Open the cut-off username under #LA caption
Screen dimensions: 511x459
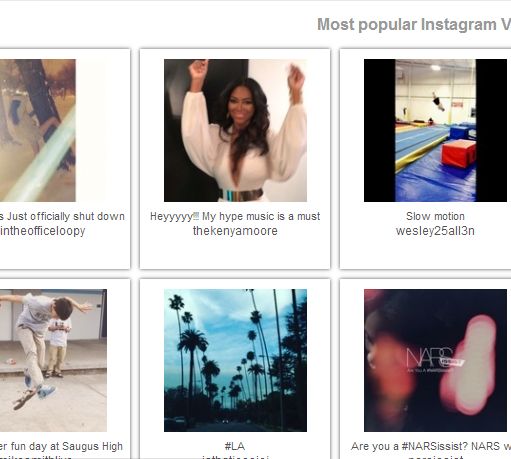point(235,457)
